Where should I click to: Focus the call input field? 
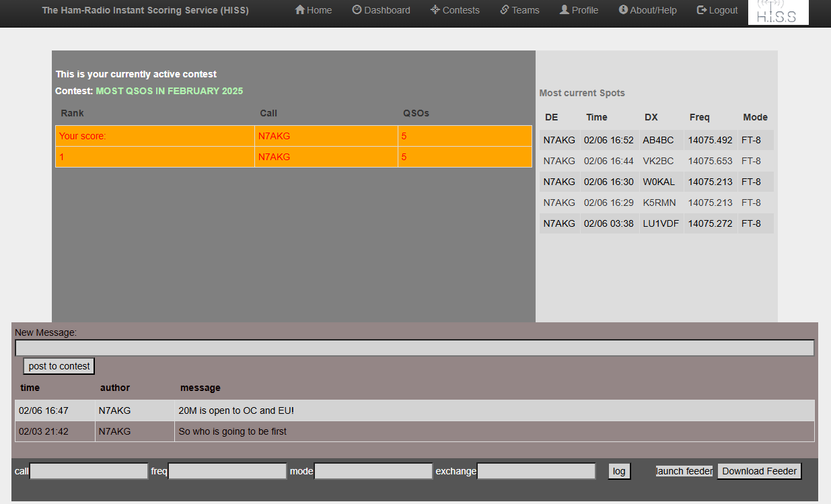(89, 471)
